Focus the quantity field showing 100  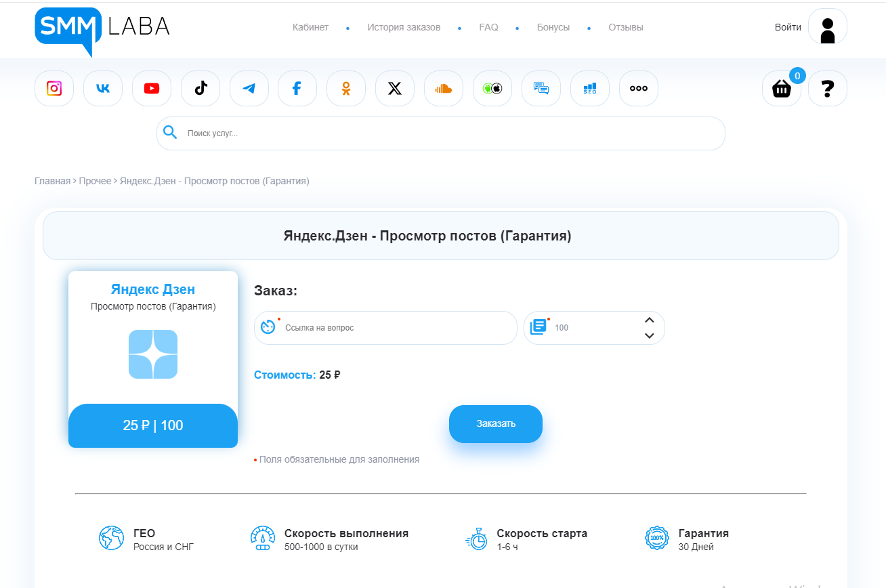(x=594, y=328)
